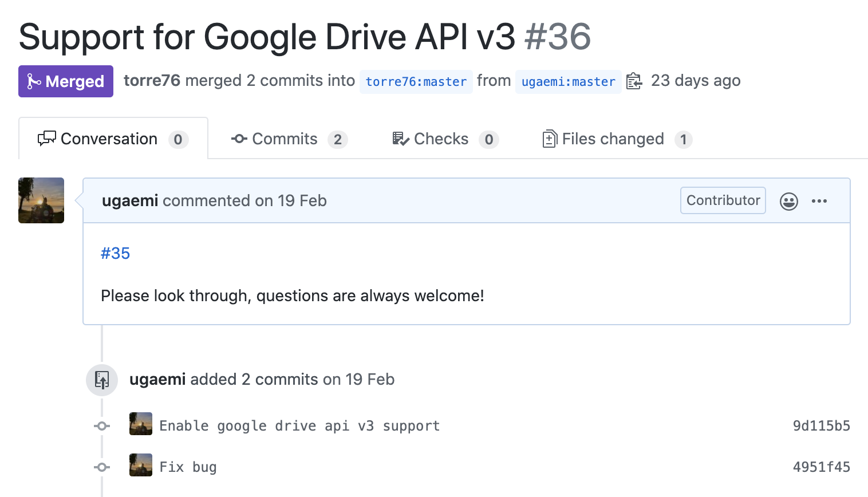Open commit hash 9d115b5
868x497 pixels.
[x=822, y=426]
